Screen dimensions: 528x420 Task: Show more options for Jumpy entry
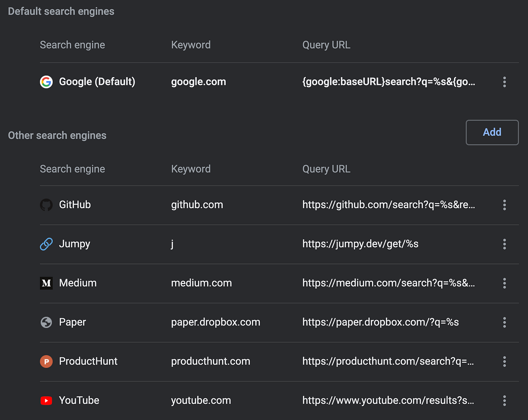pos(504,244)
